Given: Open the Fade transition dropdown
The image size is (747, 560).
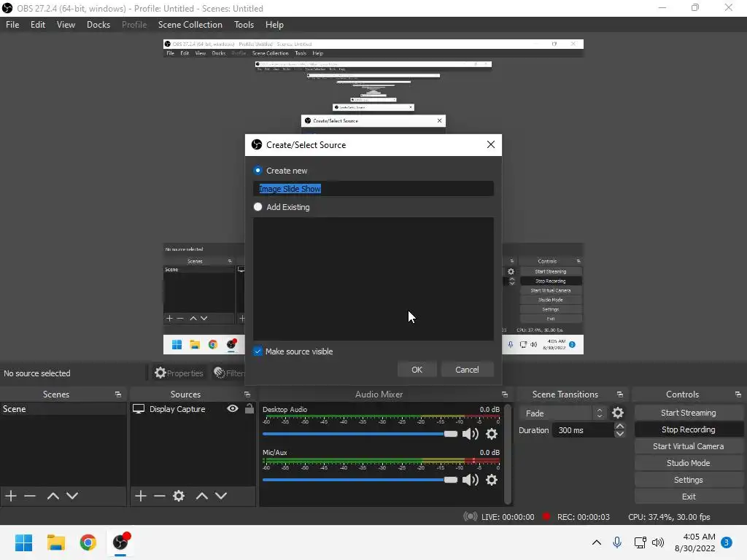Looking at the screenshot, I should (563, 413).
